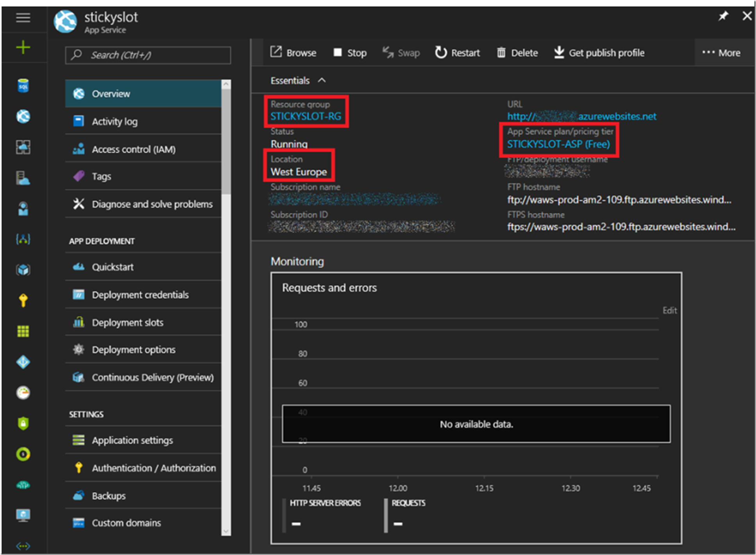This screenshot has width=756, height=555.
Task: Click the green plus New resource icon
Action: click(x=23, y=48)
